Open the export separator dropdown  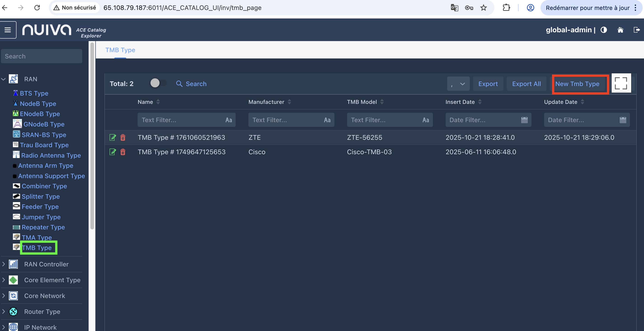pos(458,84)
